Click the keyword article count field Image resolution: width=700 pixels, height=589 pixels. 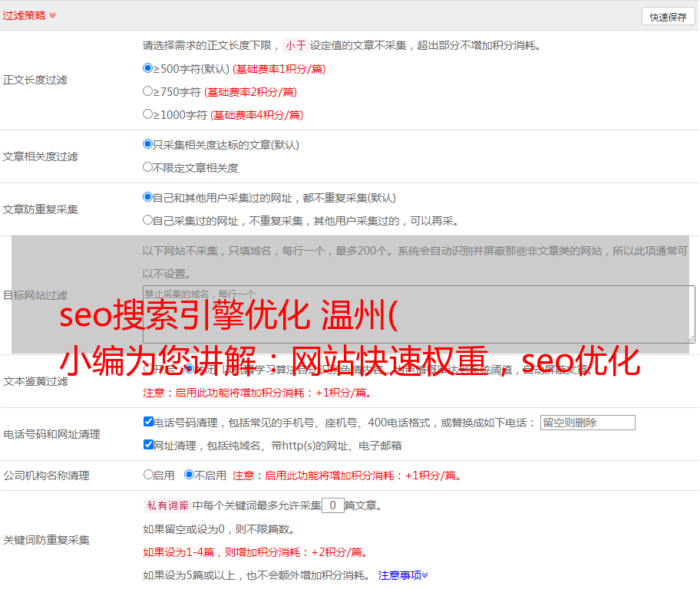(x=332, y=505)
